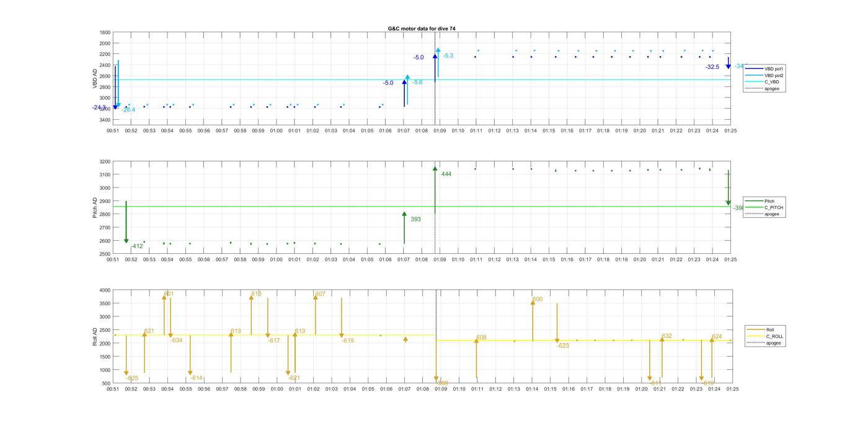Click the '-5.3' VBD data label
The height and width of the screenshot is (430, 868).
(x=448, y=56)
